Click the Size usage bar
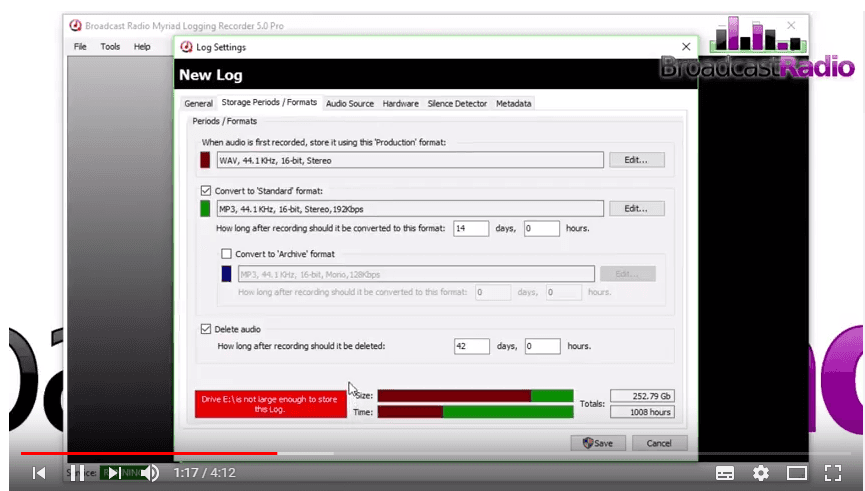The width and height of the screenshot is (865, 491). coord(476,396)
